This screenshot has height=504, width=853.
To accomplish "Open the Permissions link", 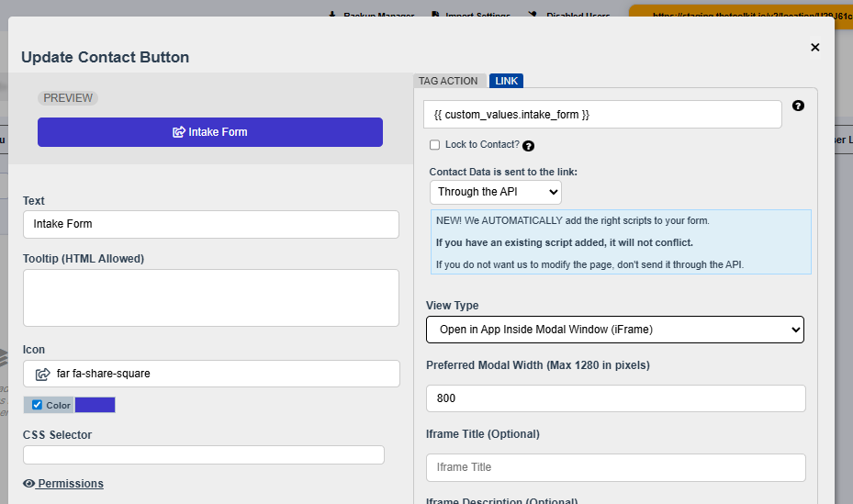I will (x=70, y=483).
